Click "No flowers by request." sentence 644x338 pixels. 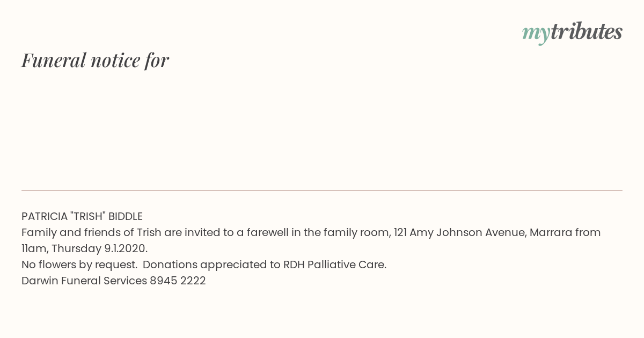tap(79, 264)
